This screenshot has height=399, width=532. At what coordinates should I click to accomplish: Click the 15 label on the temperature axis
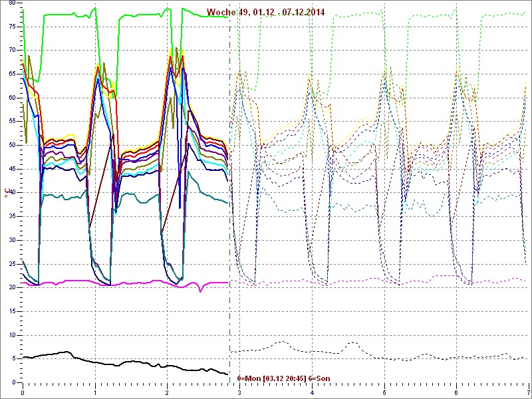pyautogui.click(x=12, y=311)
